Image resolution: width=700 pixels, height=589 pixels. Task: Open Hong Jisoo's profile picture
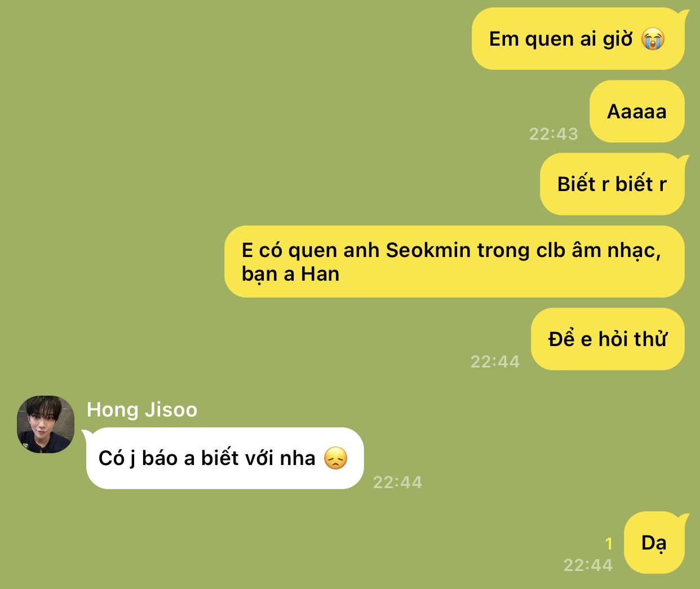[46, 424]
